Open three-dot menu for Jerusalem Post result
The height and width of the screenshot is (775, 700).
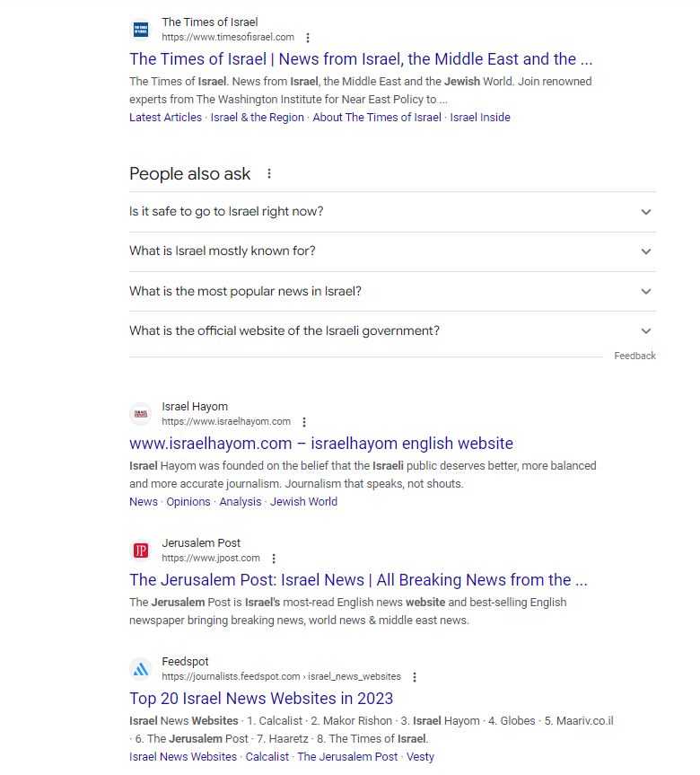click(273, 558)
